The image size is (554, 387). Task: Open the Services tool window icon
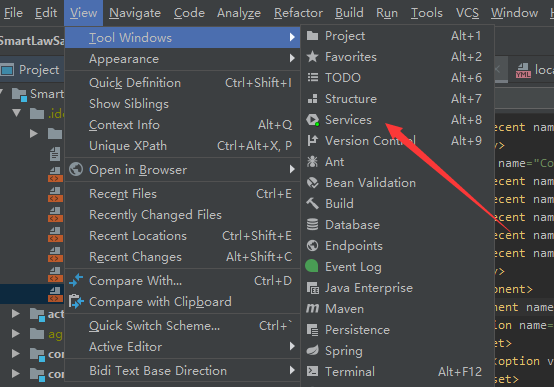(313, 120)
